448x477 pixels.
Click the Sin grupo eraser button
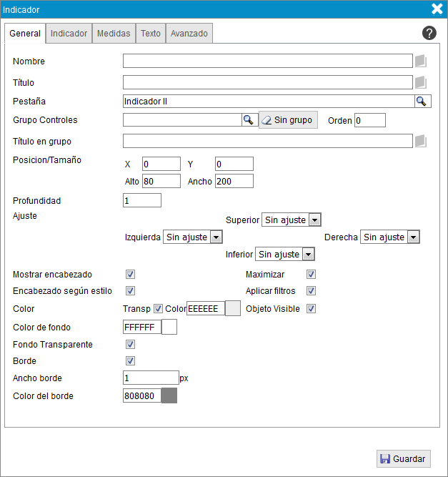pos(288,120)
